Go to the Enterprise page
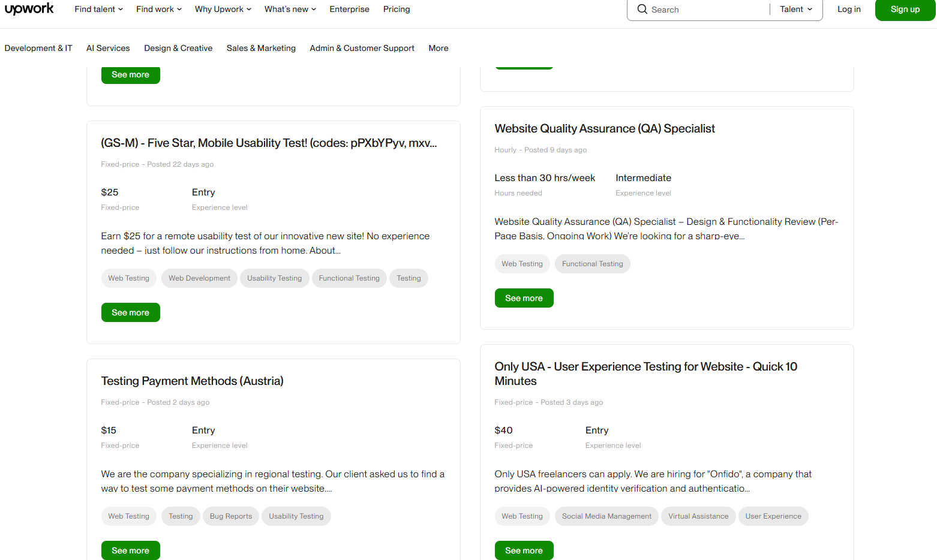This screenshot has height=560, width=937. tap(349, 10)
